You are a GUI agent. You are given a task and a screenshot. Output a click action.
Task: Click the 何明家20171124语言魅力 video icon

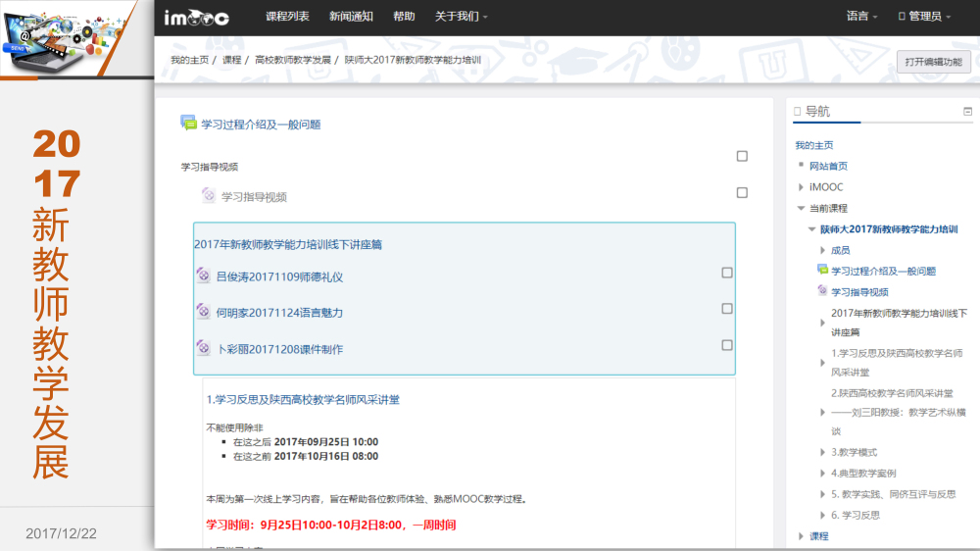203,312
